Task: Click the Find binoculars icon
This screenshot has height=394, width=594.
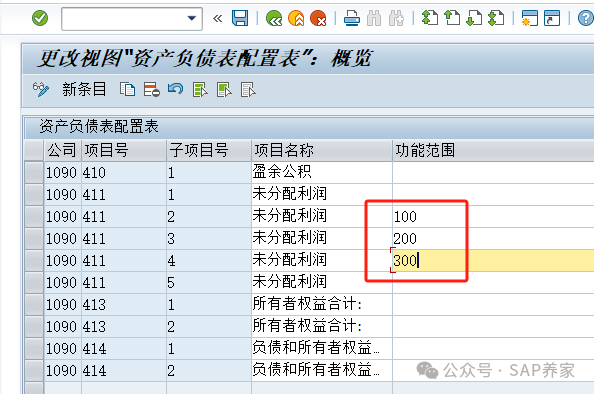Action: click(374, 18)
